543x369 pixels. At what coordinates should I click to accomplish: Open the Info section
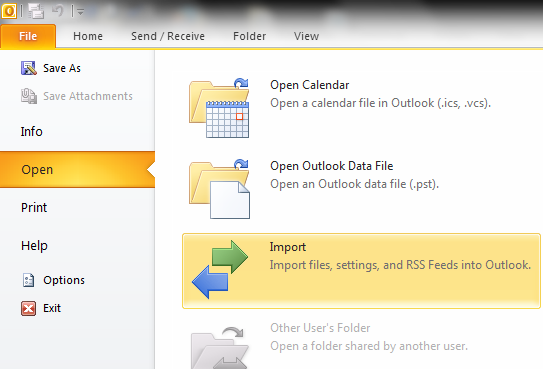[32, 132]
